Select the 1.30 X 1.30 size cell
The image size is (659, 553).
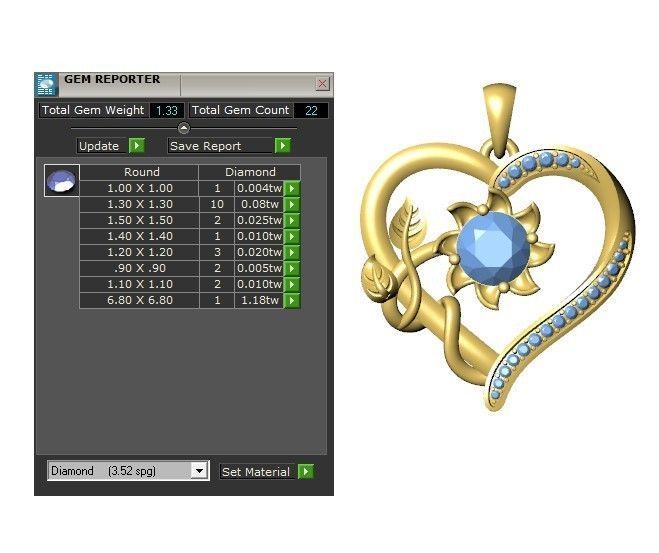140,204
